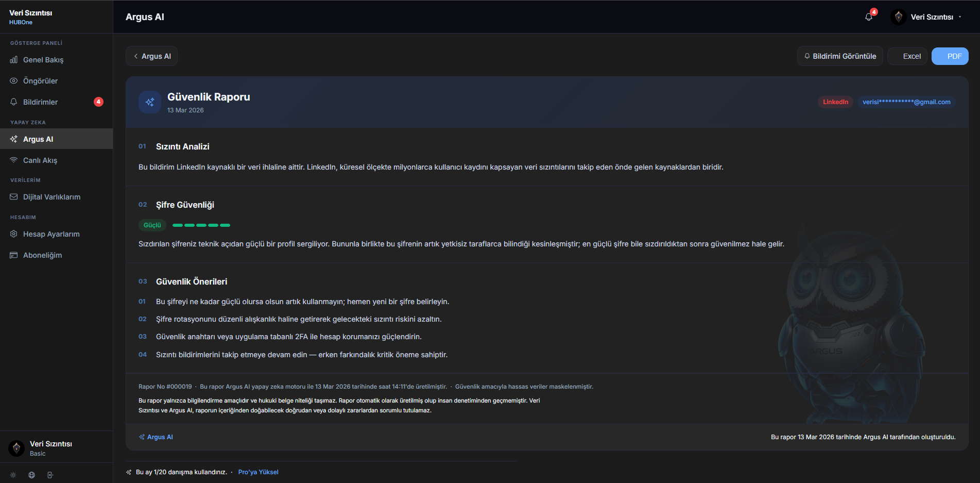980x483 pixels.
Task: Click recommendation about 2FA protection
Action: 289,337
